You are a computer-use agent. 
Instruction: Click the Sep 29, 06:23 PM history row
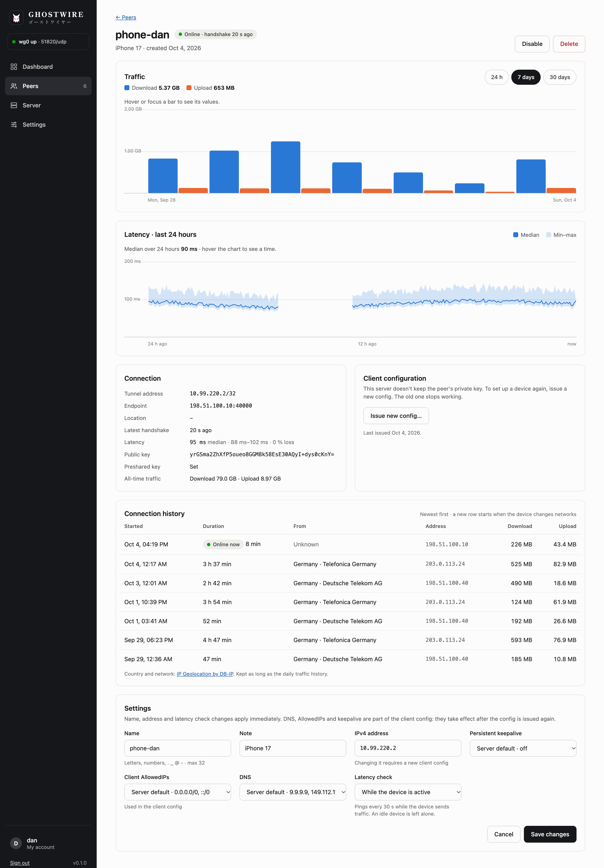(350, 640)
